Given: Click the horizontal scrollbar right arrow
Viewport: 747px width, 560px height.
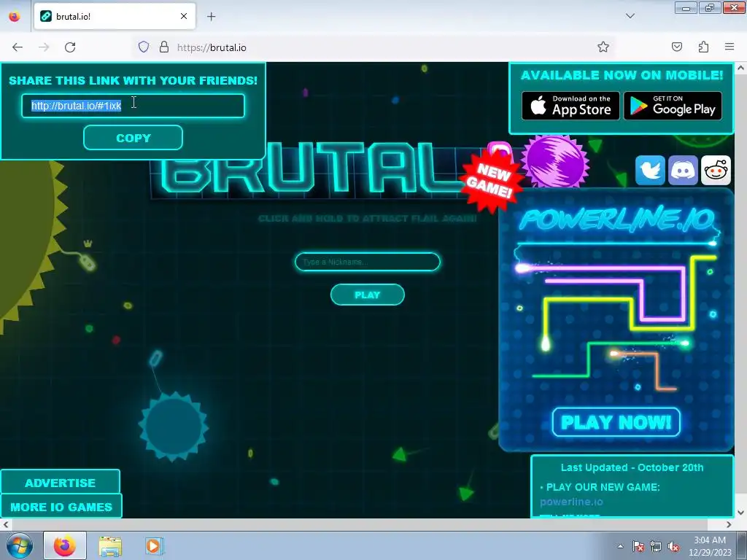Looking at the screenshot, I should pyautogui.click(x=729, y=524).
